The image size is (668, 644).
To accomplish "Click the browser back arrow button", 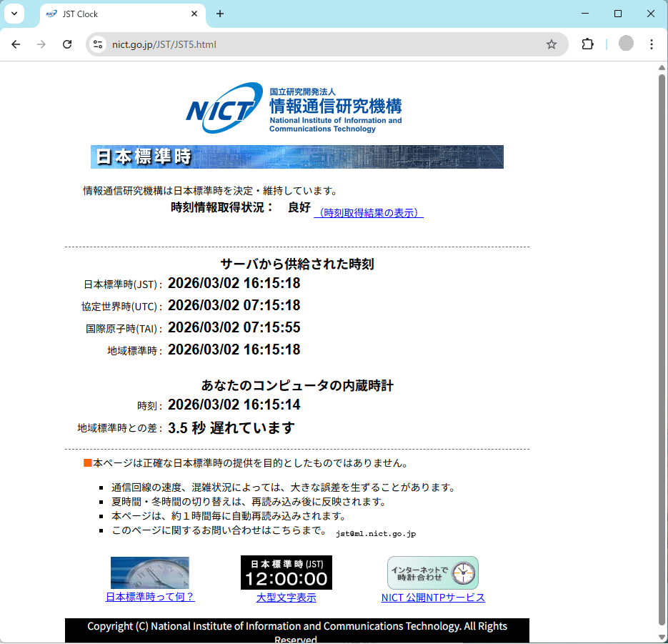I will 16,44.
